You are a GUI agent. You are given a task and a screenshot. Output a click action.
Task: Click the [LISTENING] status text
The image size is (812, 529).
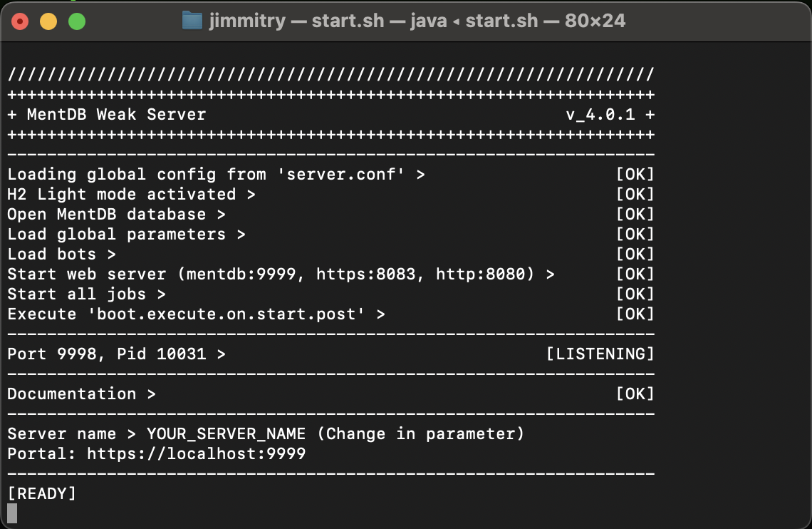pos(600,354)
